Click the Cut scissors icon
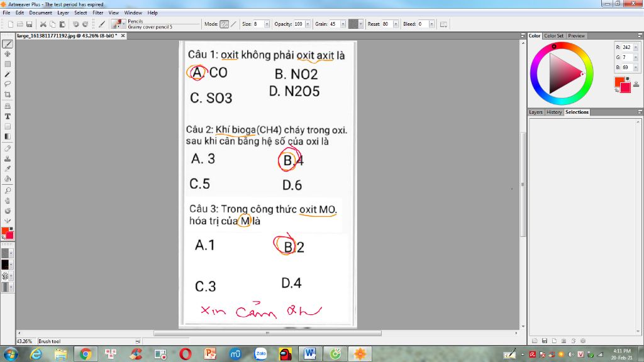Screen dimensions: 644x362 43,25
